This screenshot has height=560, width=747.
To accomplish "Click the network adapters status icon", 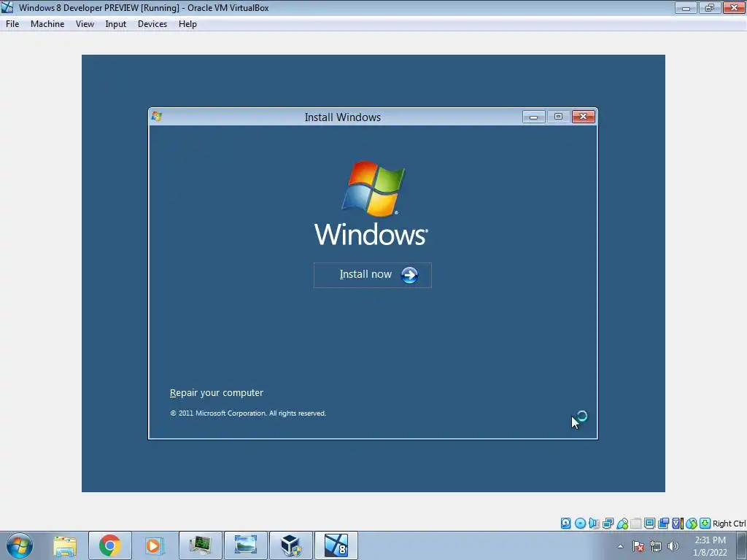I will (x=608, y=524).
